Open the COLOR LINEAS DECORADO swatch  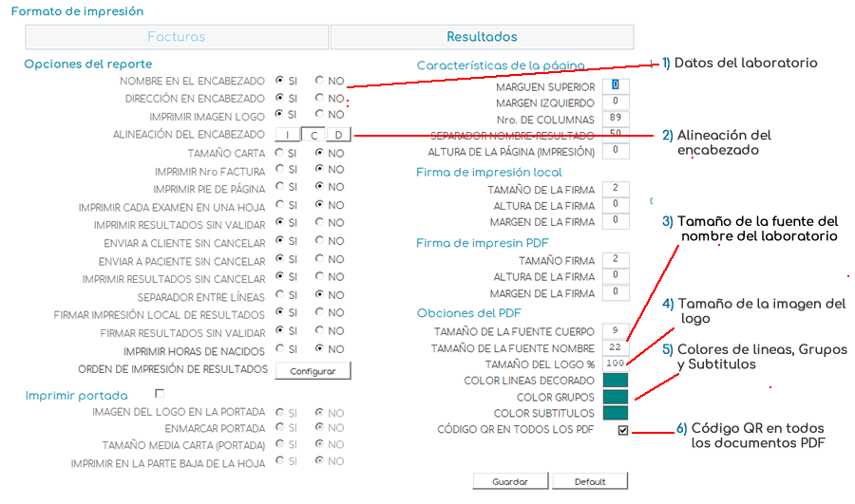[616, 380]
